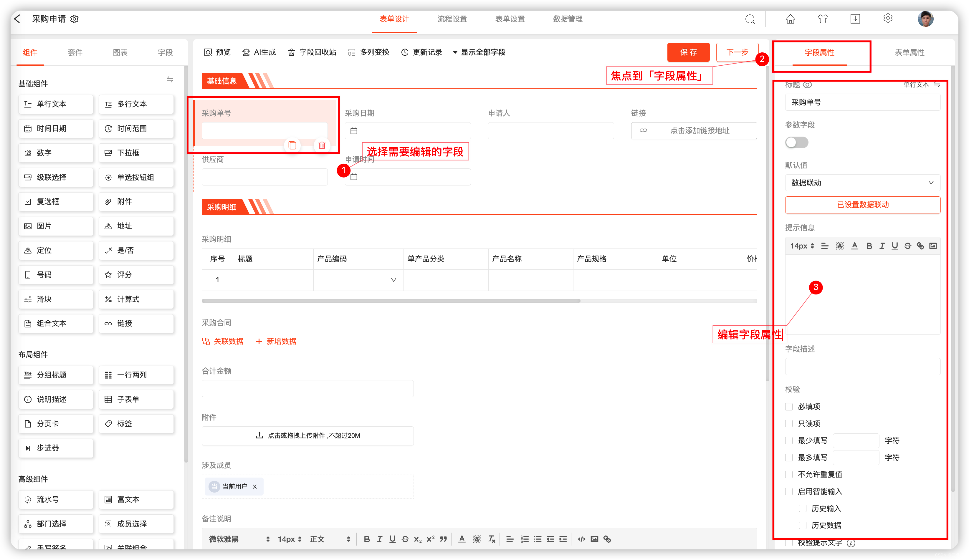Expand the 显示全部字段 dropdown
The width and height of the screenshot is (969, 560).
click(479, 52)
